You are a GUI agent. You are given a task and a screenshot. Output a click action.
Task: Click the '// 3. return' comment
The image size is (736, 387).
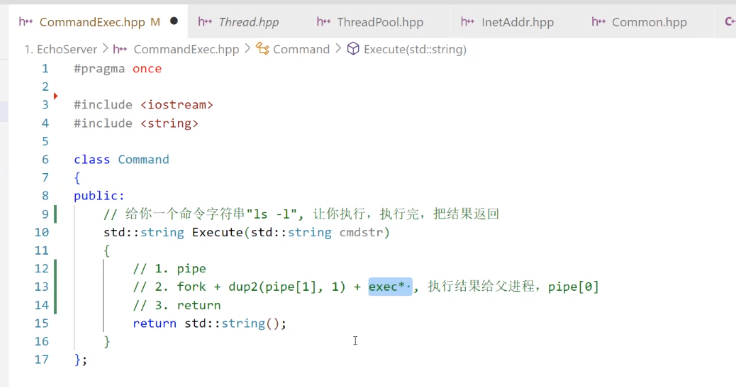point(177,305)
